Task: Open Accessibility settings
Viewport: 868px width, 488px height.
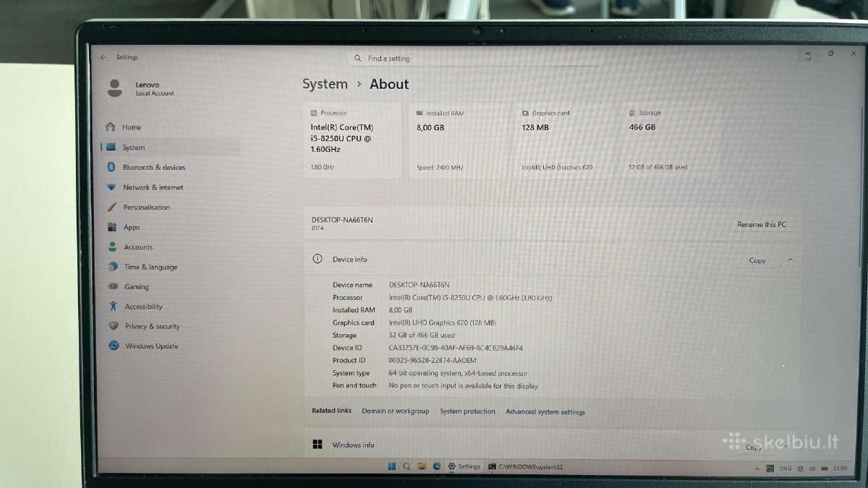Action: pyautogui.click(x=143, y=307)
